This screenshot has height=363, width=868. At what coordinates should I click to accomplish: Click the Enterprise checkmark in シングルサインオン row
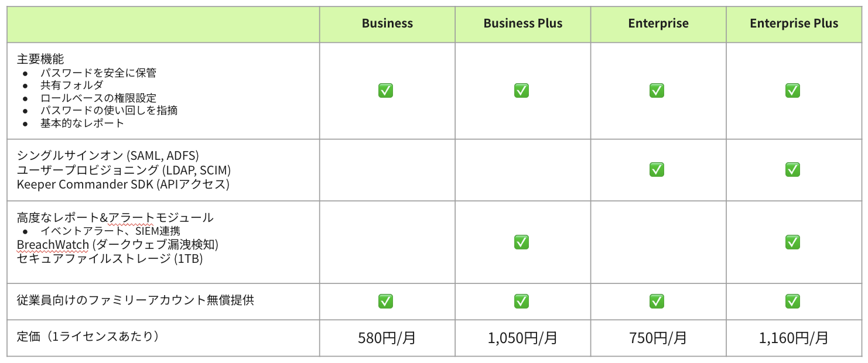point(657,169)
